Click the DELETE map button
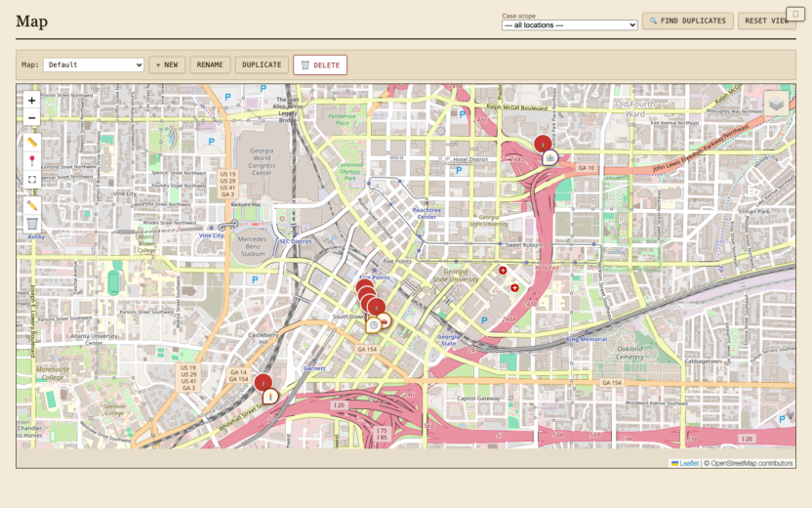Viewport: 812px width, 508px height. [320, 64]
